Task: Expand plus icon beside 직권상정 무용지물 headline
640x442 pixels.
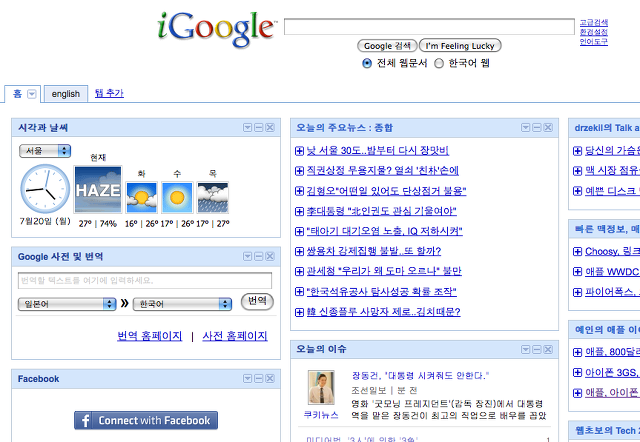Action: 299,171
